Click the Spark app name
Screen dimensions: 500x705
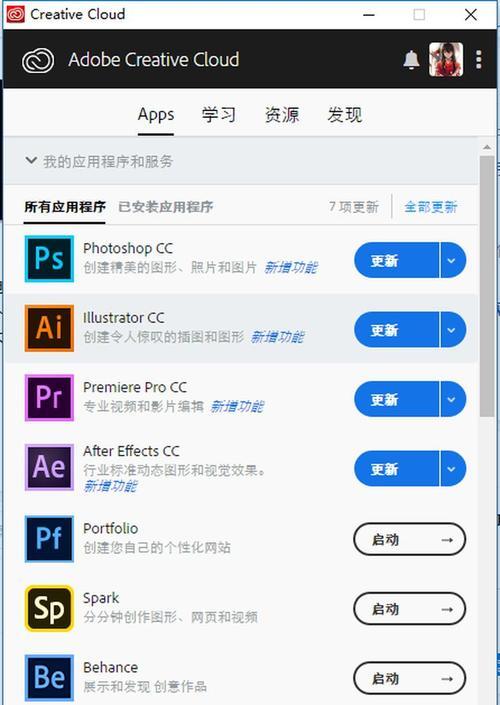click(x=101, y=598)
